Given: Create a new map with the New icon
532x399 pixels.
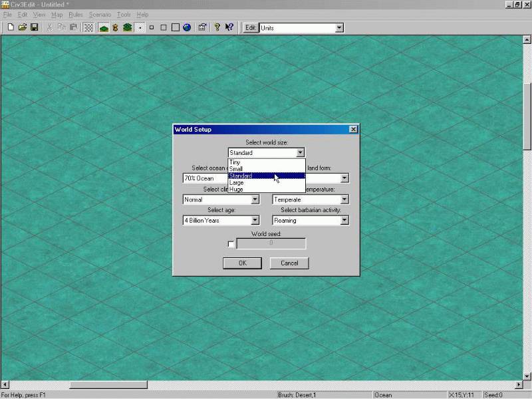Looking at the screenshot, I should [x=11, y=27].
